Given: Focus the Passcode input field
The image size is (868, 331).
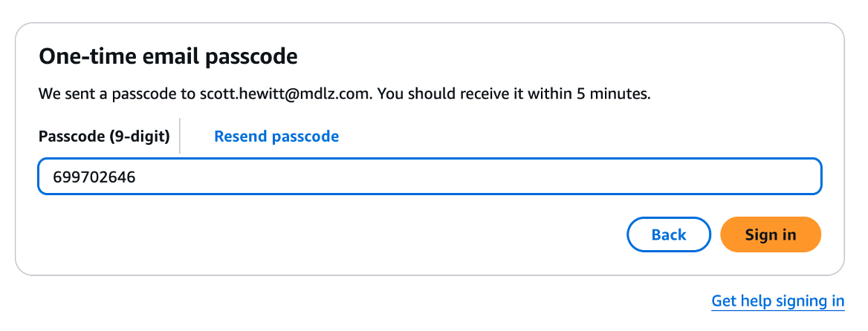Looking at the screenshot, I should coord(430,177).
